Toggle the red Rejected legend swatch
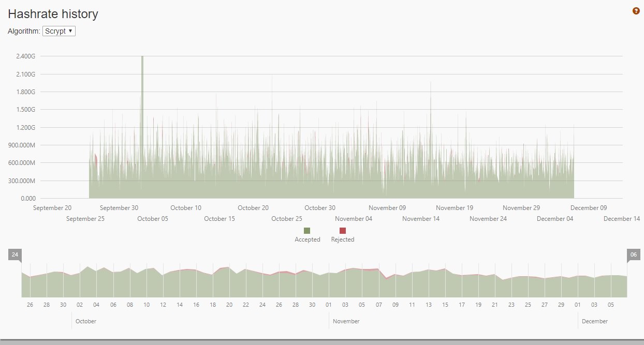644x345 pixels. [x=343, y=231]
